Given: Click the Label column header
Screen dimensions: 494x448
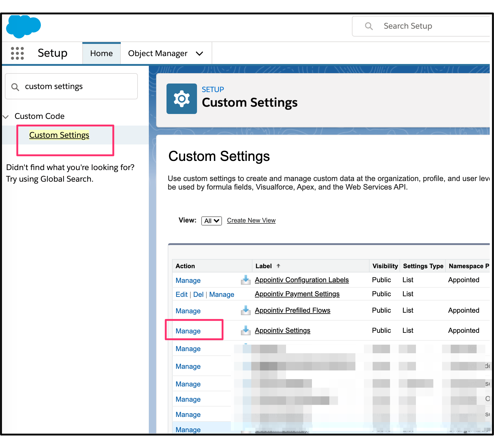Looking at the screenshot, I should (310, 266).
